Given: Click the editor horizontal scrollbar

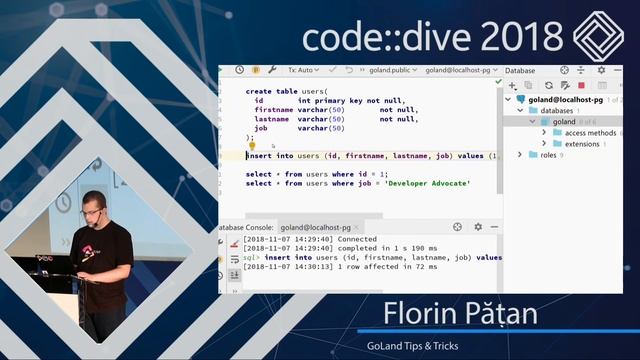Looking at the screenshot, I should click(313, 215).
